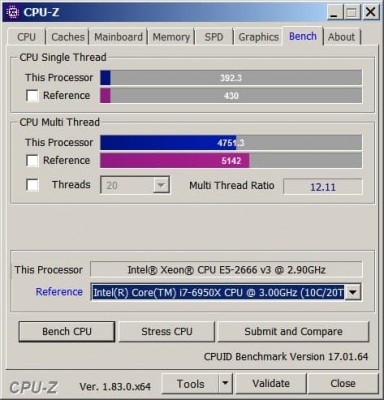
Task: Click the CPU-Z title bar icon
Action: pyautogui.click(x=13, y=12)
